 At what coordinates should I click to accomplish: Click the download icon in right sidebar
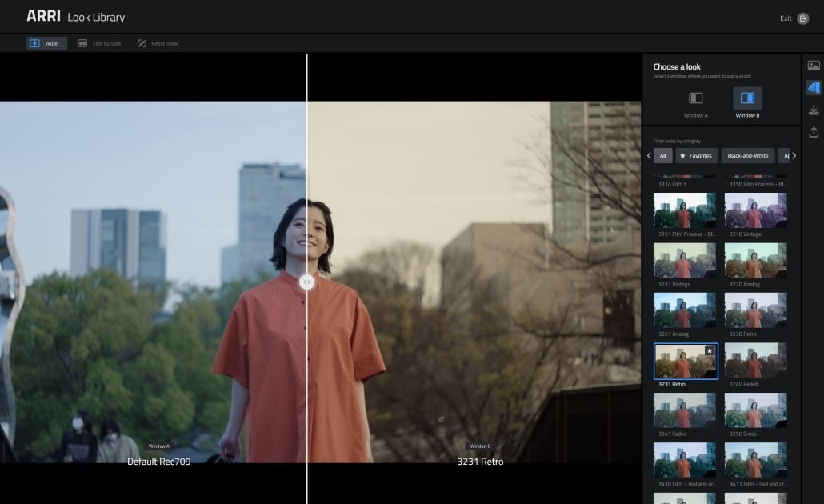[814, 110]
